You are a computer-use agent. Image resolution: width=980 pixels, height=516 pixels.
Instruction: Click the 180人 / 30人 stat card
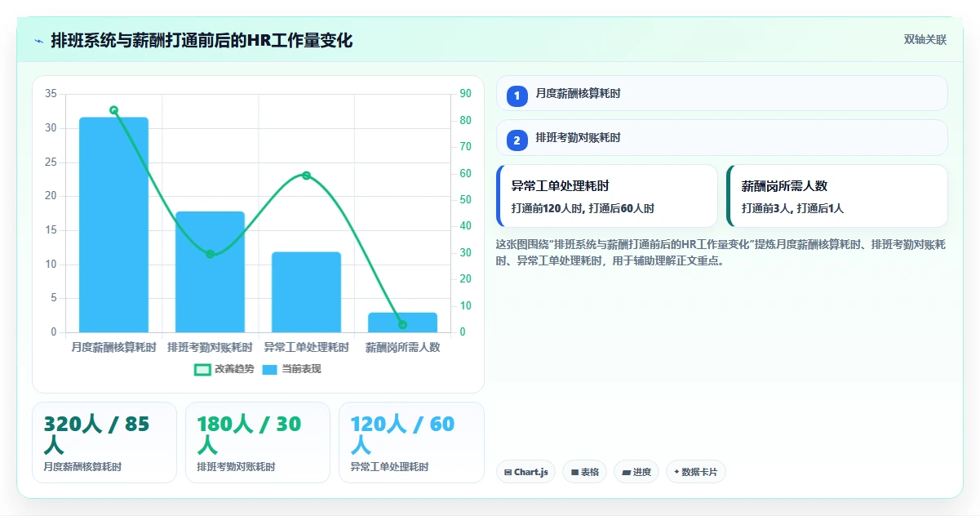pyautogui.click(x=258, y=443)
